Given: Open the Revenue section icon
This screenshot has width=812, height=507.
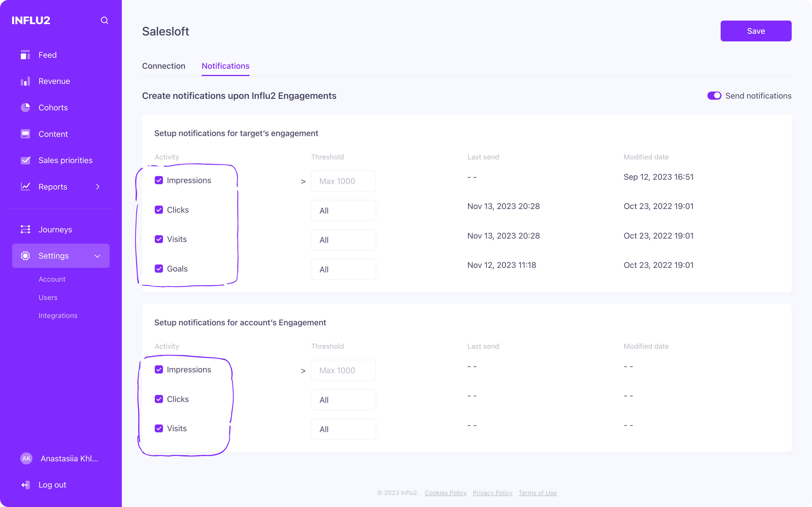Looking at the screenshot, I should [25, 81].
